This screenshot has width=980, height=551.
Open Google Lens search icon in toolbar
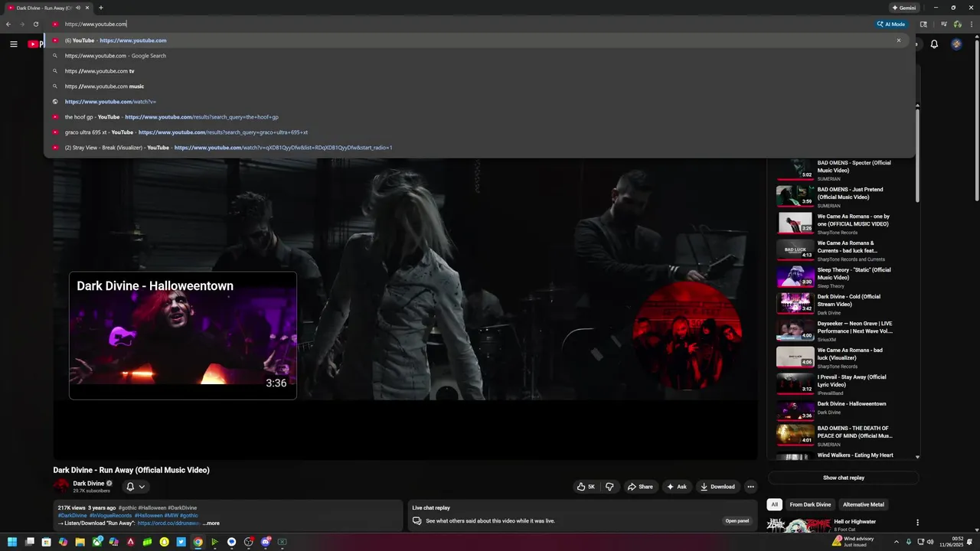(923, 24)
